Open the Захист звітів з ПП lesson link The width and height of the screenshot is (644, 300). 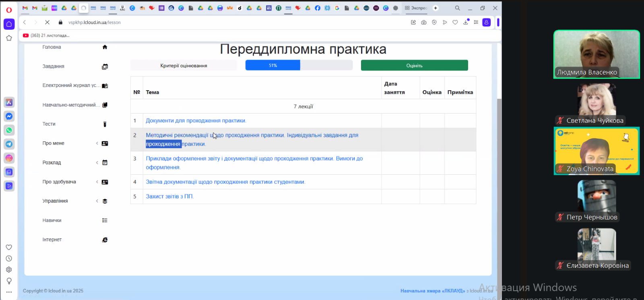point(169,197)
